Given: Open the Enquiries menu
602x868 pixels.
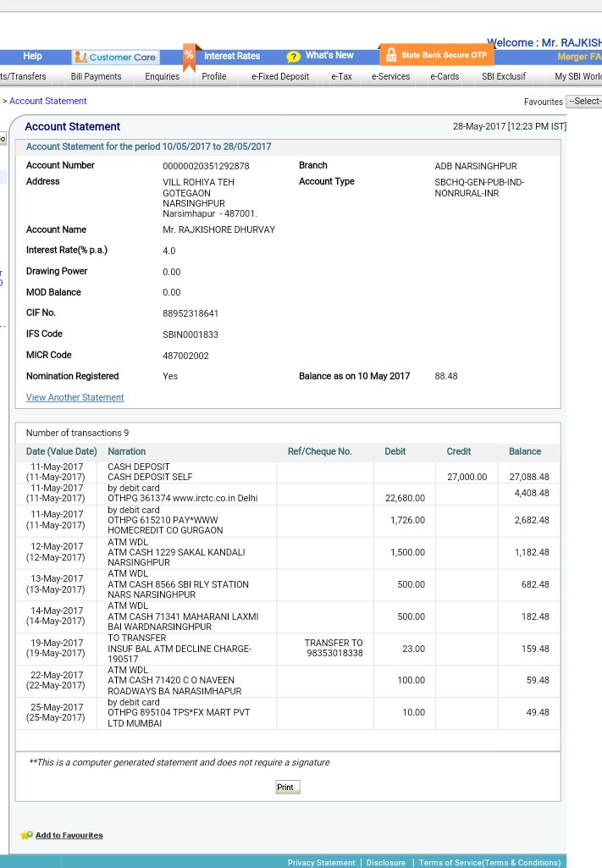Looking at the screenshot, I should (x=162, y=76).
